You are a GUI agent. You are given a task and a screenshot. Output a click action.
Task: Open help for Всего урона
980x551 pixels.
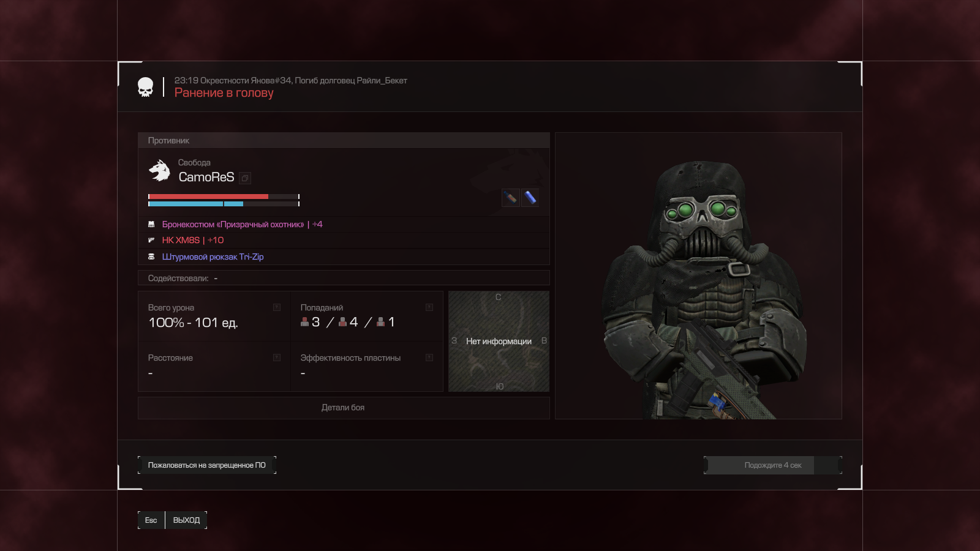(x=277, y=307)
